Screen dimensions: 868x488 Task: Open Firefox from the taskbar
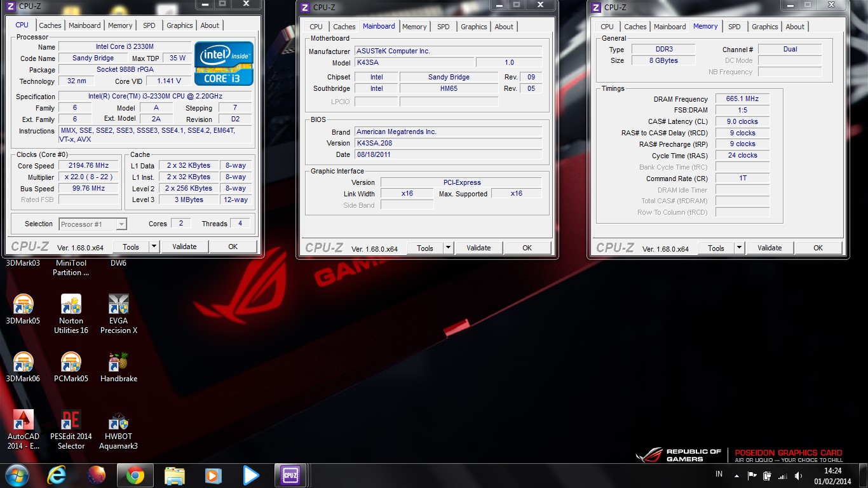(x=97, y=475)
